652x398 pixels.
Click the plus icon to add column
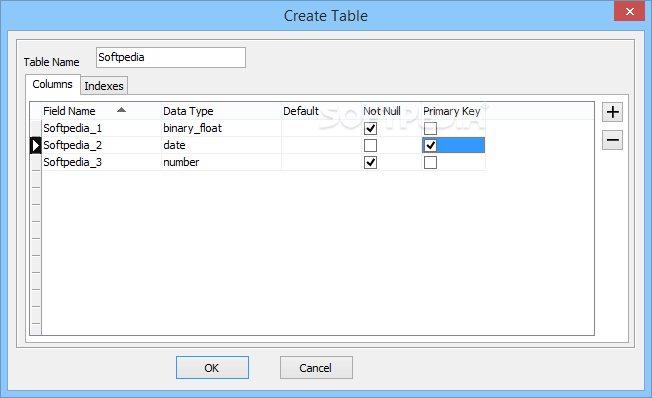[x=612, y=112]
